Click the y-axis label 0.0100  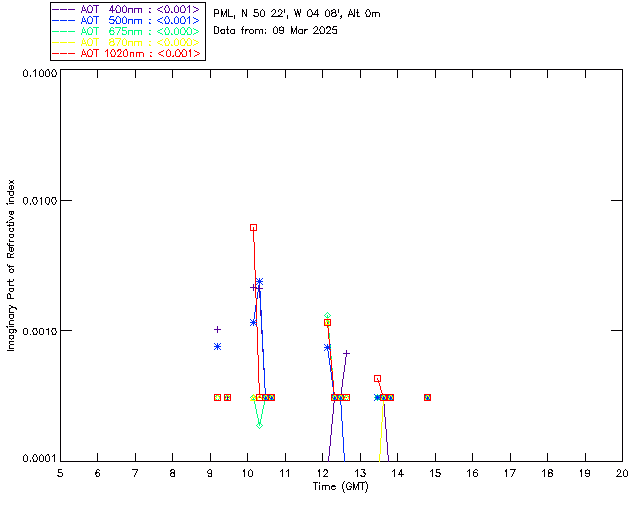pos(39,201)
